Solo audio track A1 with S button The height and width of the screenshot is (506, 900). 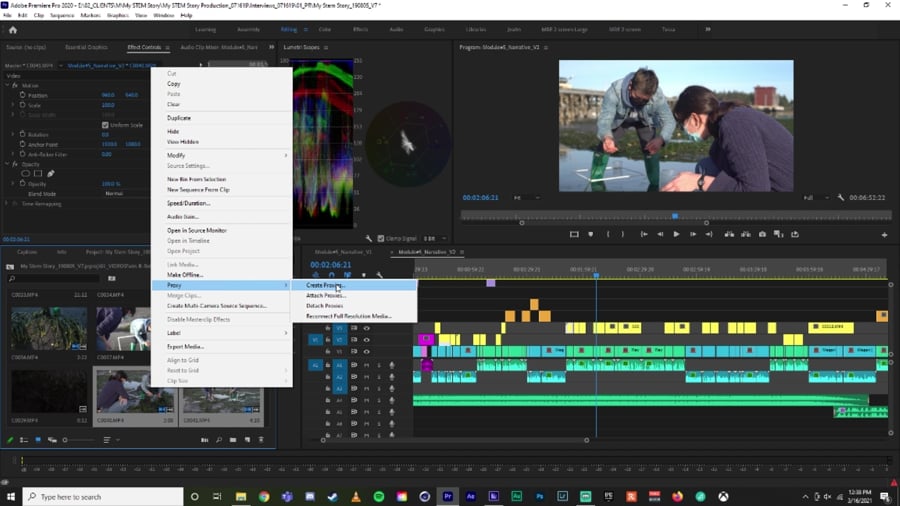coord(379,365)
